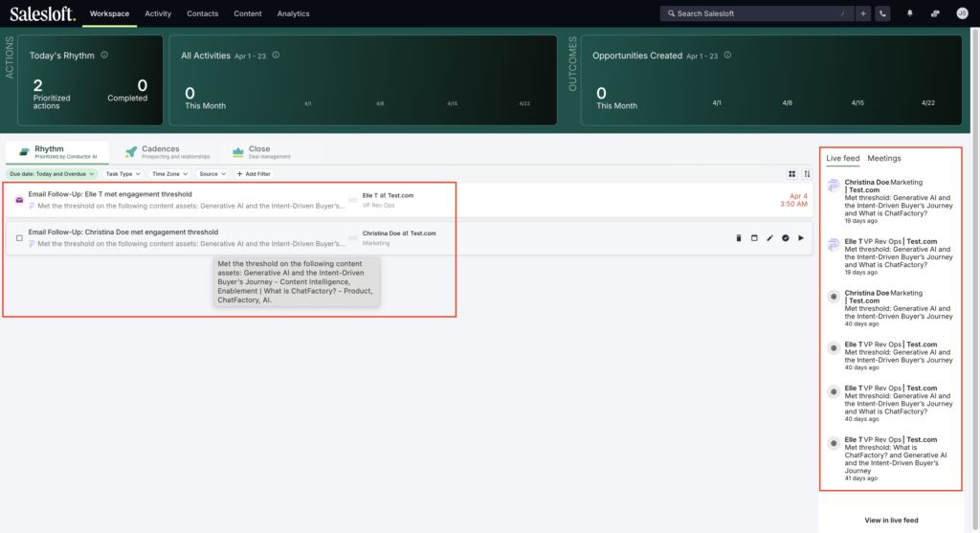Click the engagement dots icon on Elle T task

(x=353, y=200)
